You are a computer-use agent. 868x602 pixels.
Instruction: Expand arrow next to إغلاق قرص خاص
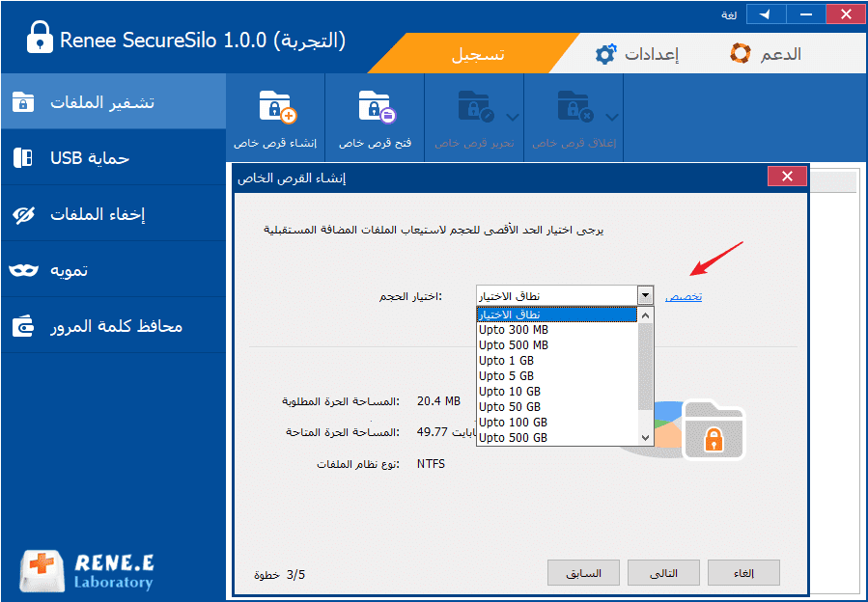(612, 118)
